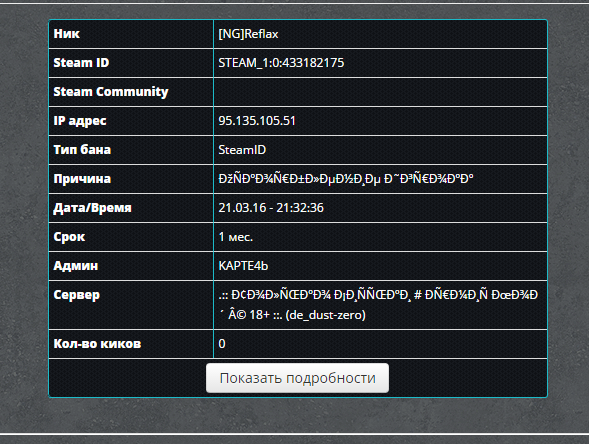
Task: Select the nickname value [NG]Reflax
Action: click(x=248, y=34)
